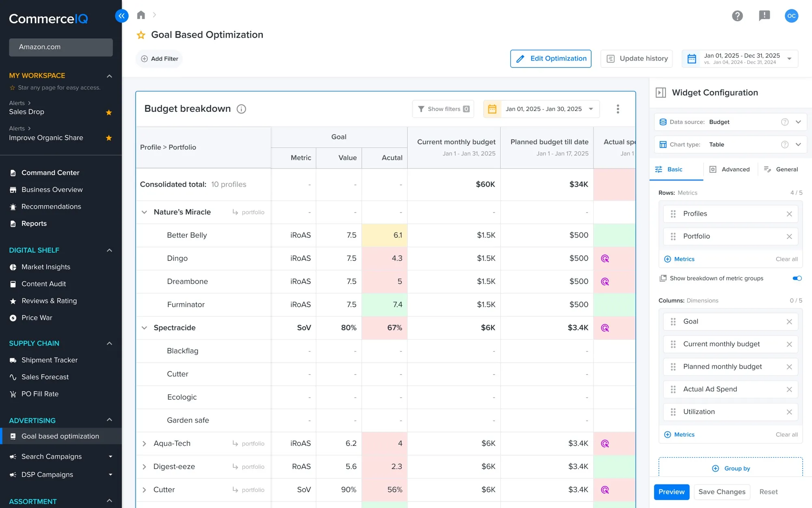
Task: Expand the Aqua-Tech row
Action: click(144, 444)
